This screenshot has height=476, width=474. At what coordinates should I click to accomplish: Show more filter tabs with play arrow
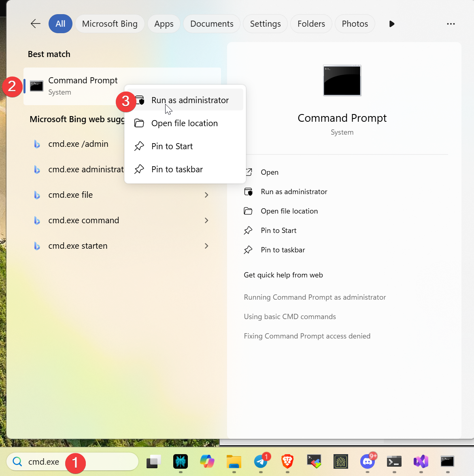[391, 24]
